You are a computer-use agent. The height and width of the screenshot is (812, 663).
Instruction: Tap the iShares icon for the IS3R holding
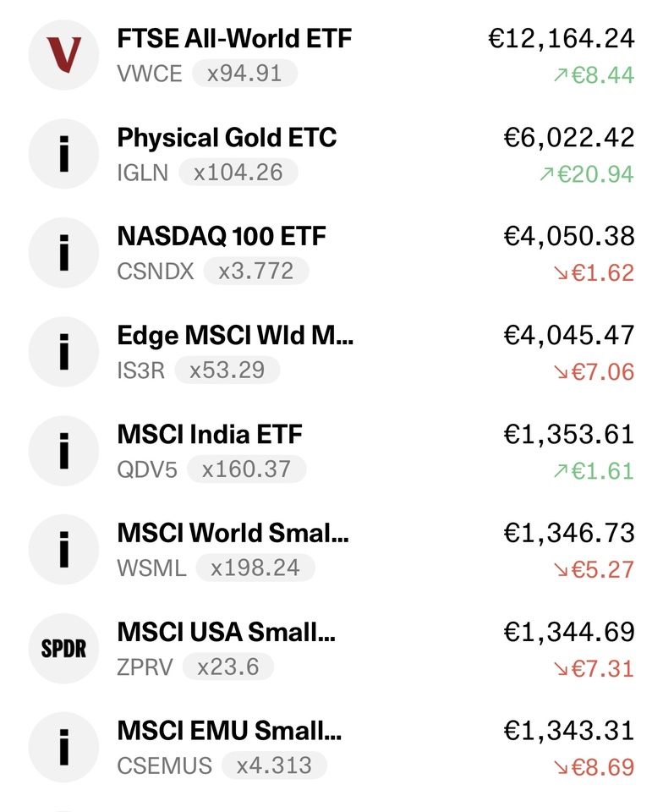coord(63,352)
